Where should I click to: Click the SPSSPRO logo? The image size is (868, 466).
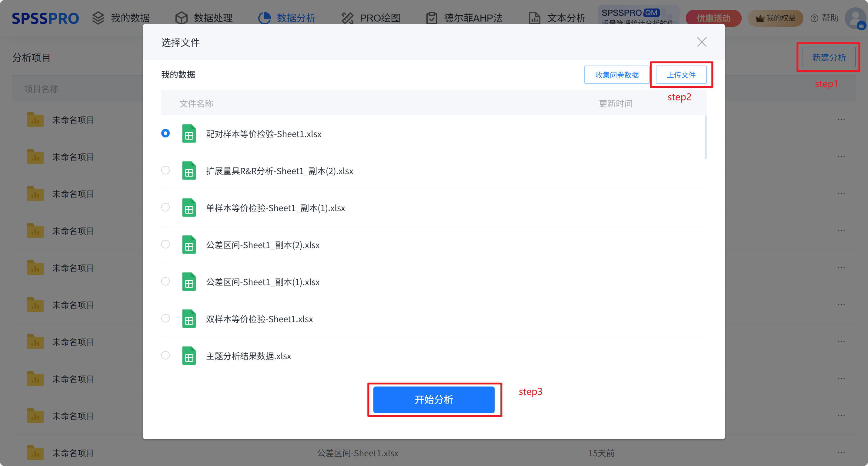45,18
